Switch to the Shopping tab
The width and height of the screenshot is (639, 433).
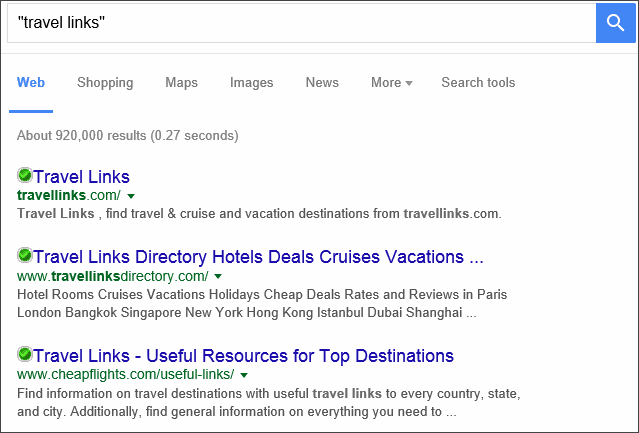(105, 82)
